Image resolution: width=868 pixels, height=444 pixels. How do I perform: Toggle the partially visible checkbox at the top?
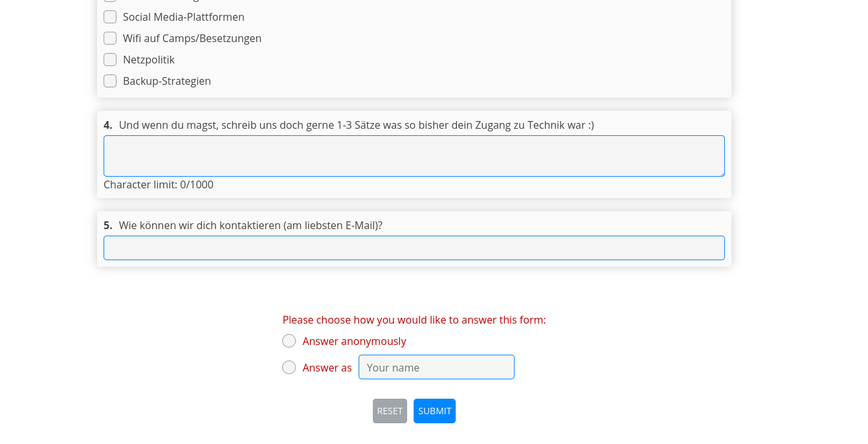point(110,1)
